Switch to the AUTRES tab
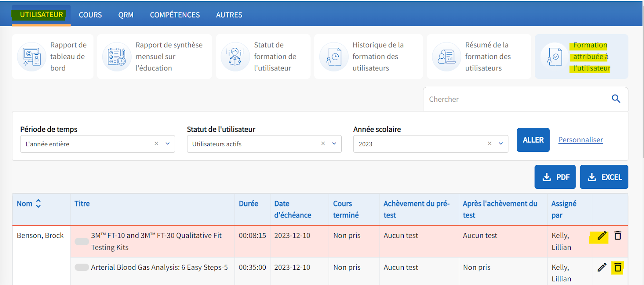The image size is (644, 285). (x=229, y=15)
